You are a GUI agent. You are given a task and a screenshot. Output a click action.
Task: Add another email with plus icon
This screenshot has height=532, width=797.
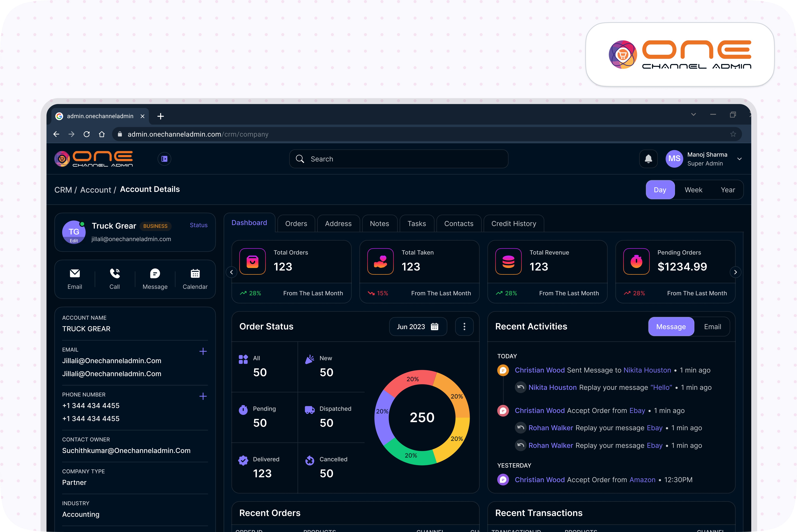point(203,351)
